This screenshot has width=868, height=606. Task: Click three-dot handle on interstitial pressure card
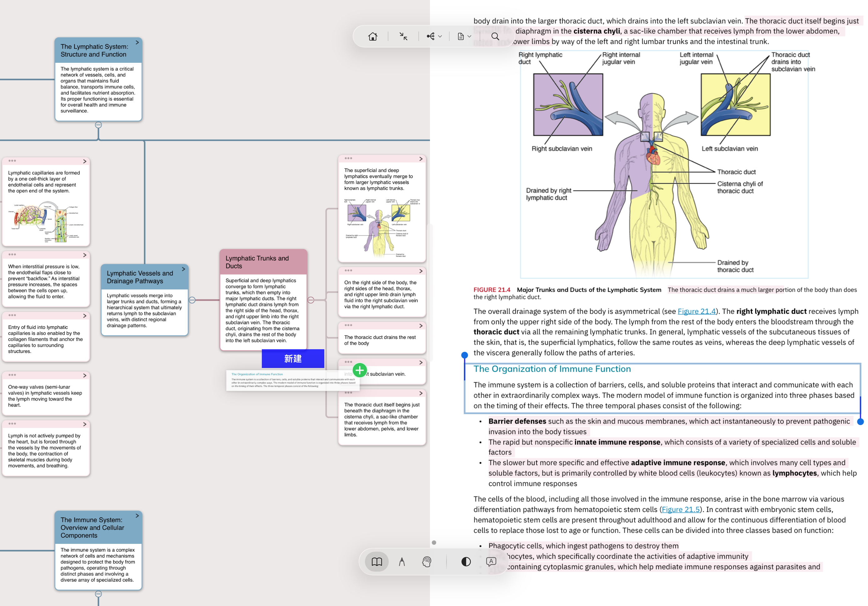(12, 254)
